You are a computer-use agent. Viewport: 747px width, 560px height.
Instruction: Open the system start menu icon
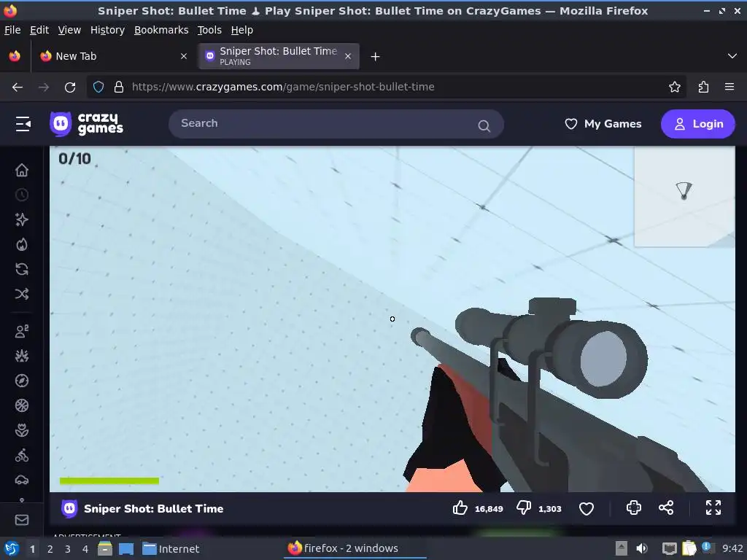pyautogui.click(x=12, y=548)
